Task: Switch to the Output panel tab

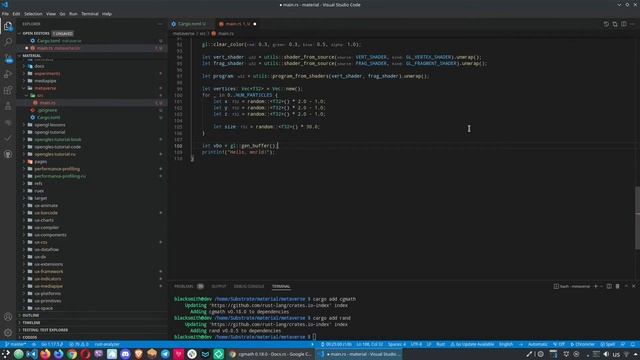Action: coord(218,286)
